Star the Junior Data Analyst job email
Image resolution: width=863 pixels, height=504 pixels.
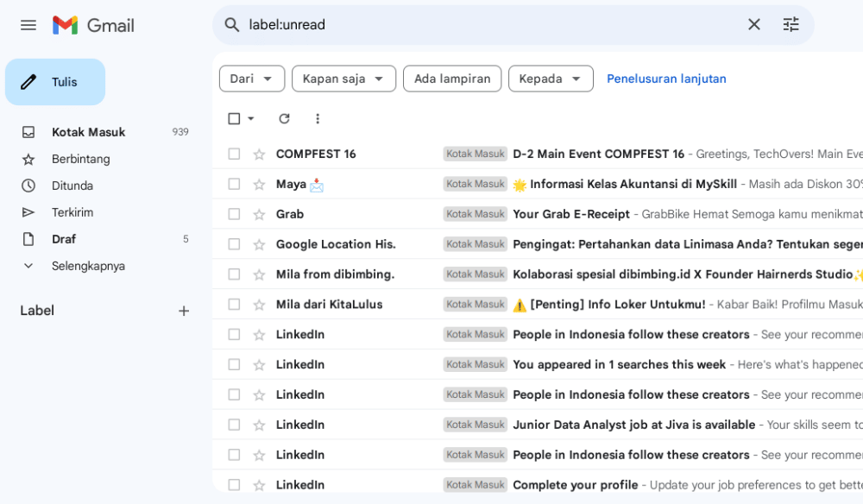click(x=259, y=425)
